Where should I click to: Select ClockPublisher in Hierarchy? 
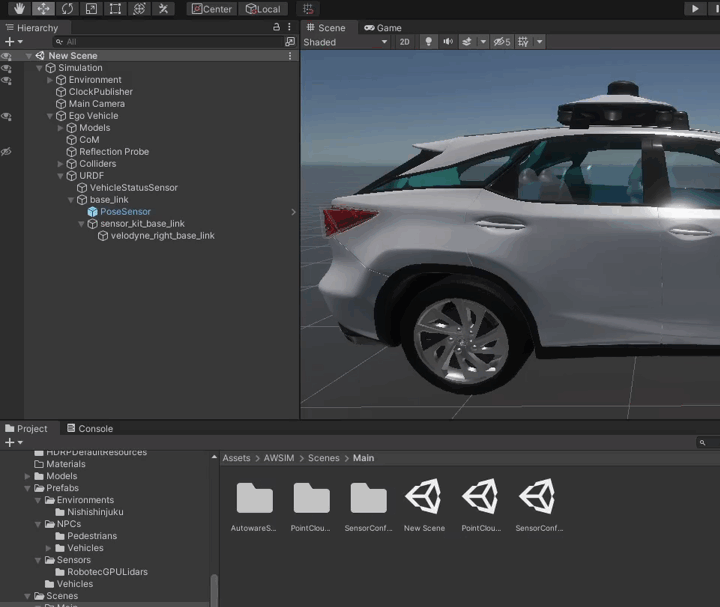101,92
